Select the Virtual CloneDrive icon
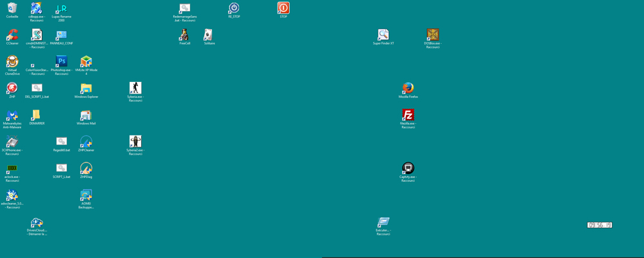Viewport: 644px width, 258px height. (x=12, y=61)
